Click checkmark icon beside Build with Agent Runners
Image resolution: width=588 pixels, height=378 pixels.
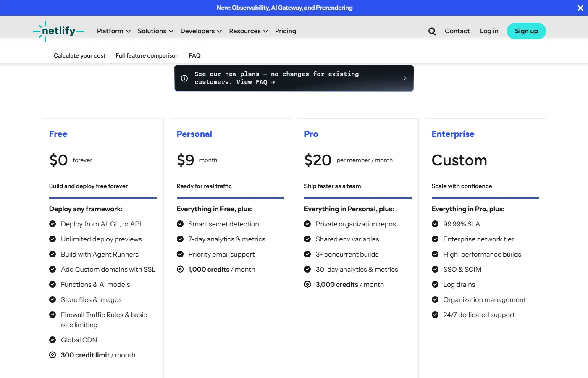tap(52, 254)
